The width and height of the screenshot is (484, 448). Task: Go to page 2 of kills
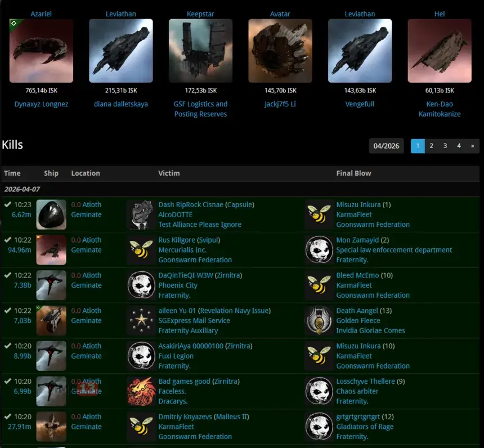(432, 146)
